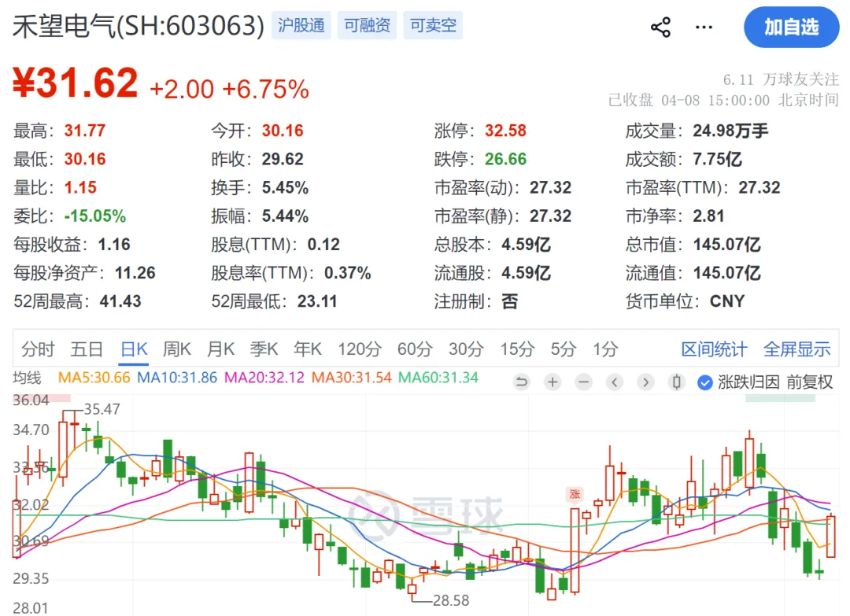Click the current price ¥31.62

pyautogui.click(x=76, y=83)
